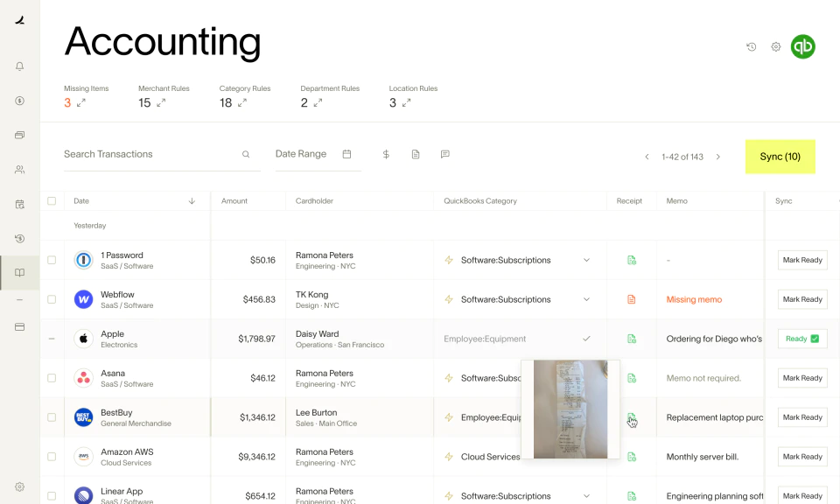Mark the Asana transaction as Ready
Screen dimensions: 840x504
click(x=801, y=378)
